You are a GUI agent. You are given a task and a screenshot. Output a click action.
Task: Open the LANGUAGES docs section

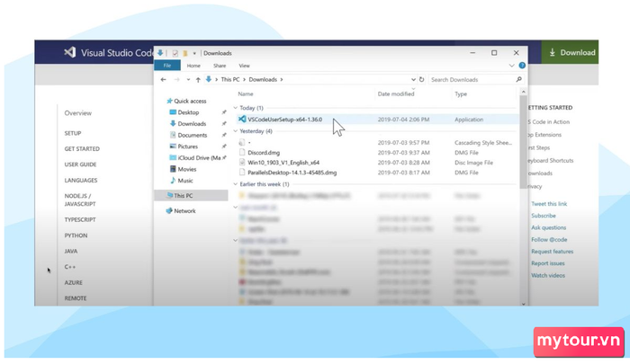pos(81,180)
